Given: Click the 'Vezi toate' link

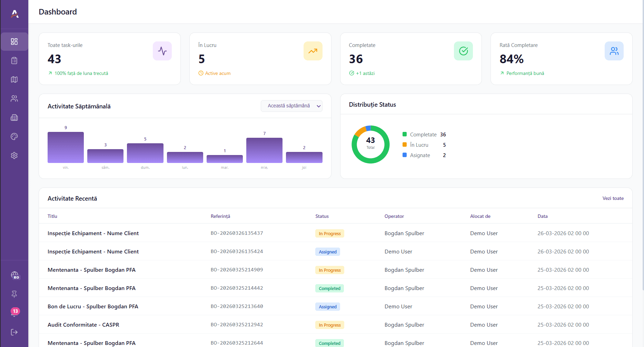Looking at the screenshot, I should [613, 198].
